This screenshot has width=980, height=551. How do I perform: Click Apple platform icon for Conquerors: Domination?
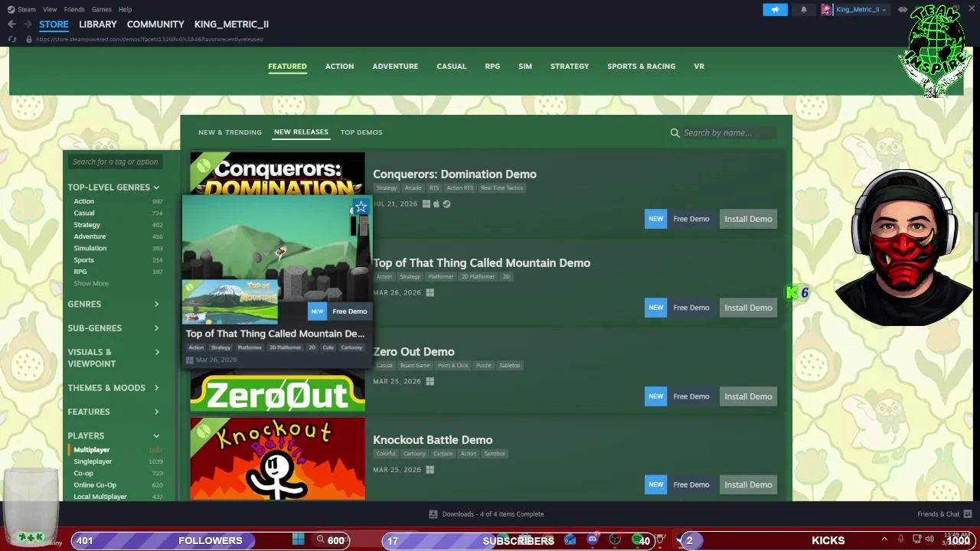(436, 204)
